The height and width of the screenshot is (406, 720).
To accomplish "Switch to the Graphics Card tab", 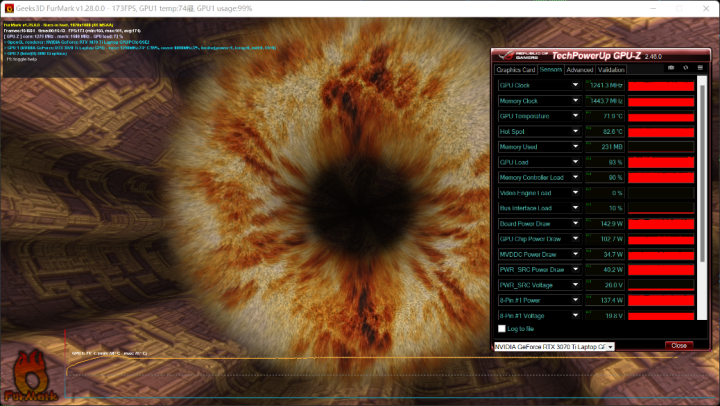I will tap(516, 70).
